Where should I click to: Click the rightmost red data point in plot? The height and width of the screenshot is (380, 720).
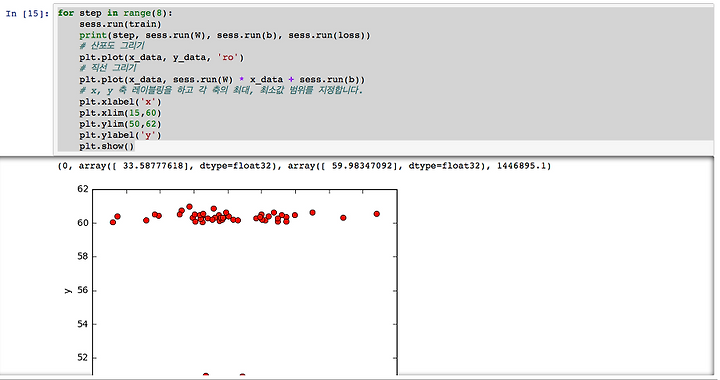[x=377, y=214]
